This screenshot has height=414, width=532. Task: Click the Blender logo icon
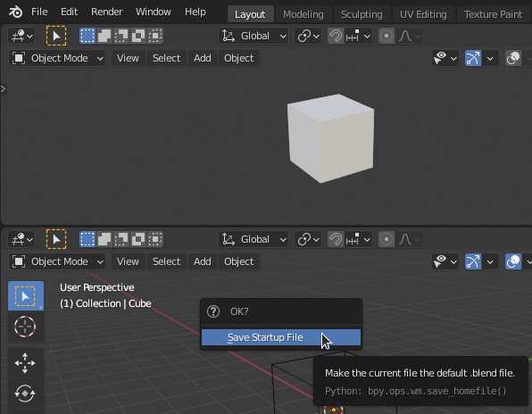(15, 12)
